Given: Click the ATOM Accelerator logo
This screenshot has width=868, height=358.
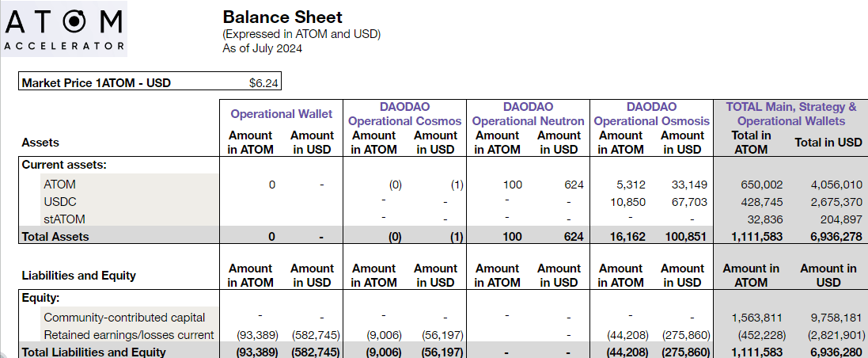Looking at the screenshot, I should click(x=64, y=29).
